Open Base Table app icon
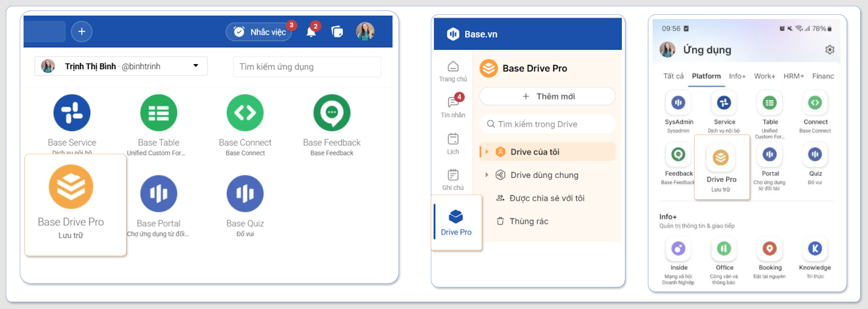The image size is (868, 309). pos(159,113)
